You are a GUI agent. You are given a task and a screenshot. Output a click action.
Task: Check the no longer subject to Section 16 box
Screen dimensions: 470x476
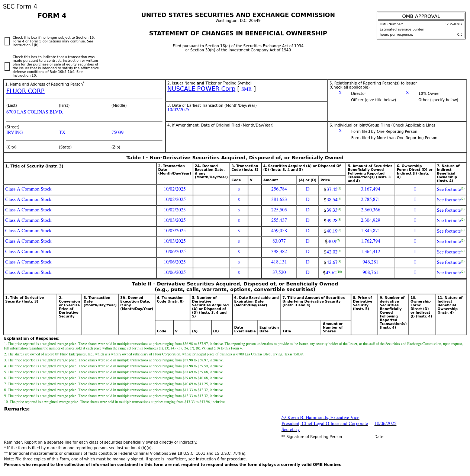pos(7,41)
